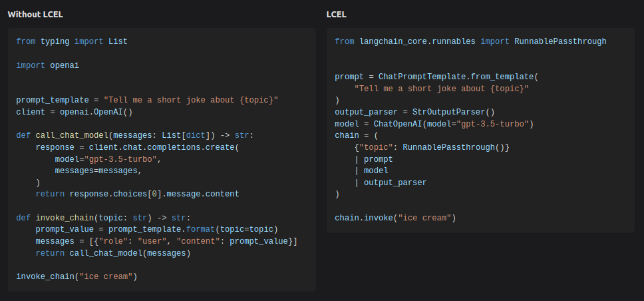
Task: Click the line "client = openai.OpenAI()"
Action: [x=75, y=112]
